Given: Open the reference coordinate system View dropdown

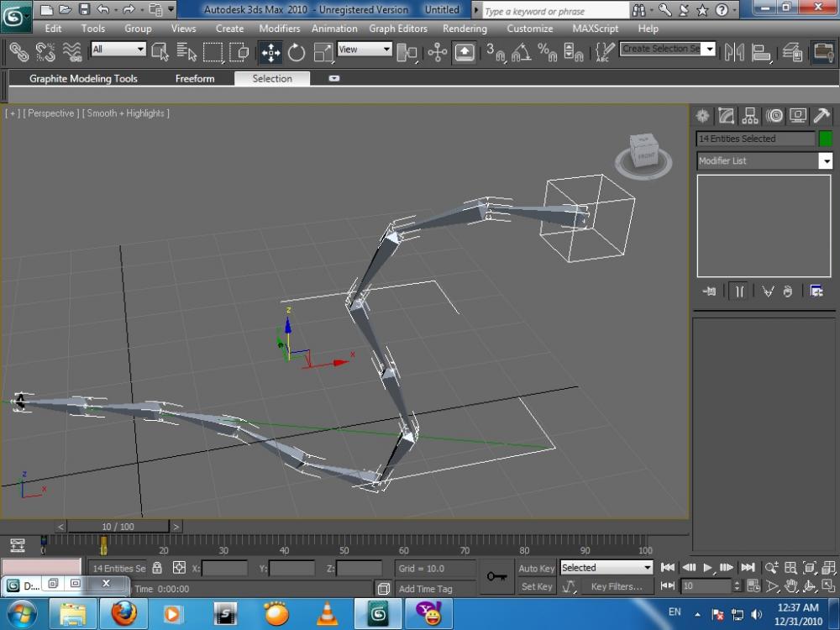Looking at the screenshot, I should pos(365,50).
